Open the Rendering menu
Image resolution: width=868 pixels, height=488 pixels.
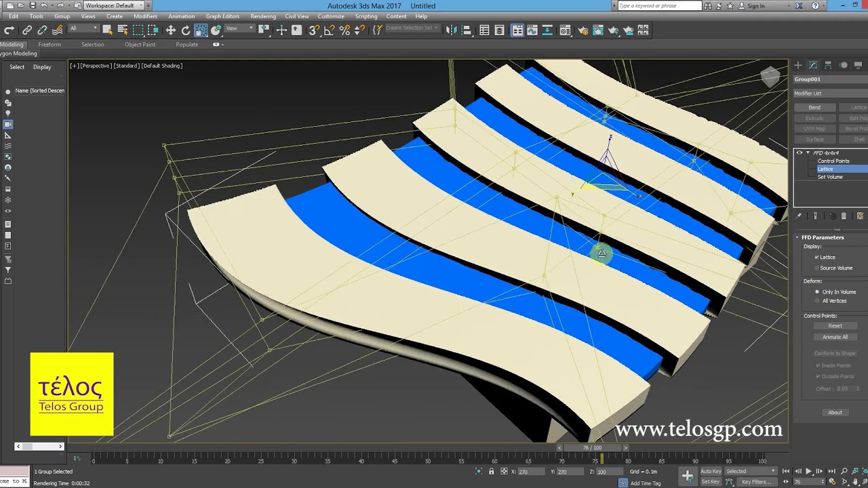tap(263, 16)
